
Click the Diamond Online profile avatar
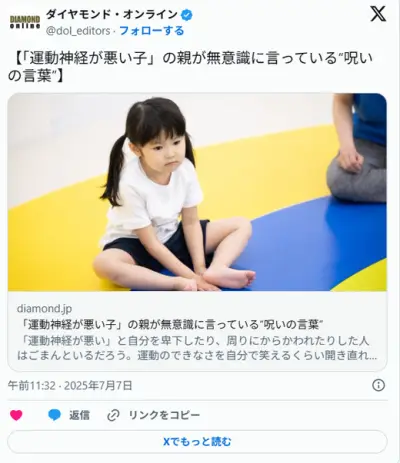point(25,22)
